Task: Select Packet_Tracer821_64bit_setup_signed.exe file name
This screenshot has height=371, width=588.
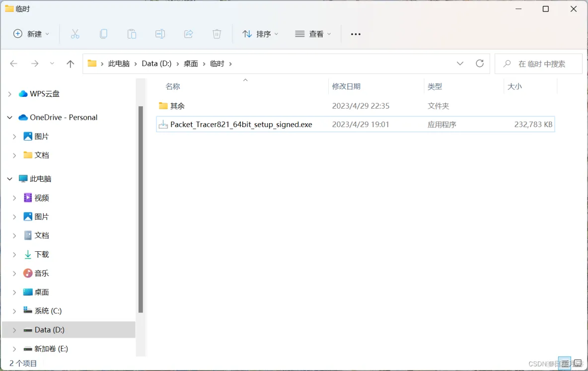Action: (241, 125)
